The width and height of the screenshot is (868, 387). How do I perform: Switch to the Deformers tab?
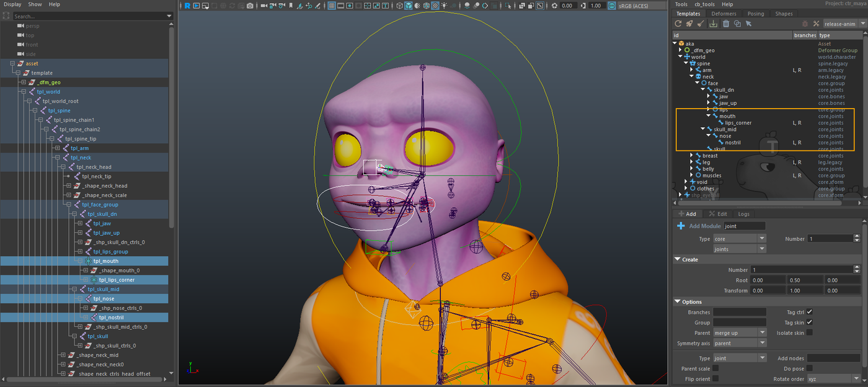(x=724, y=14)
